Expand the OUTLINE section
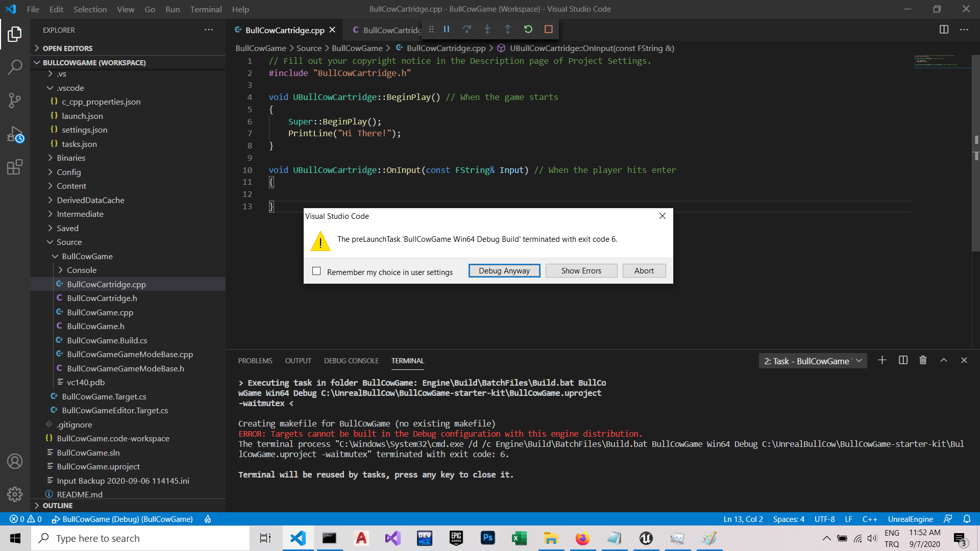The width and height of the screenshot is (980, 551). click(x=128, y=506)
